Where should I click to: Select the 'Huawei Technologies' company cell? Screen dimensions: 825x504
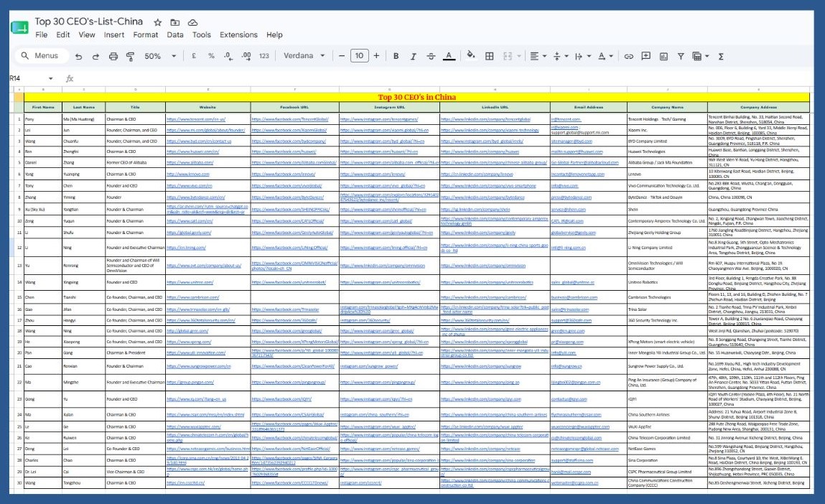[667, 151]
